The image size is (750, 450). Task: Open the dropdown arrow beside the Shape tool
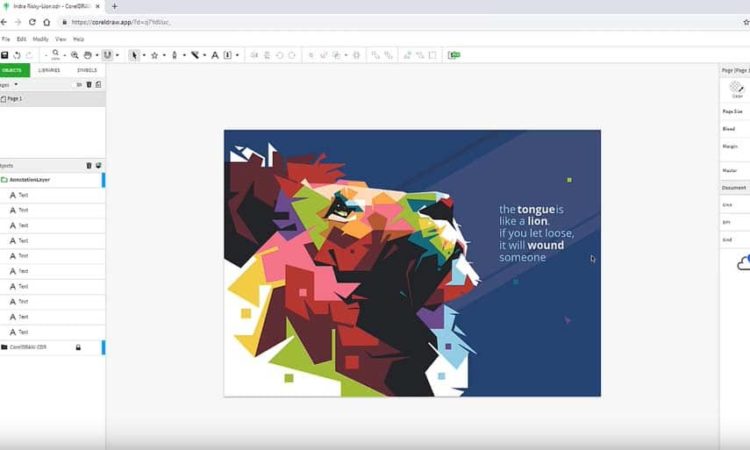[x=164, y=55]
